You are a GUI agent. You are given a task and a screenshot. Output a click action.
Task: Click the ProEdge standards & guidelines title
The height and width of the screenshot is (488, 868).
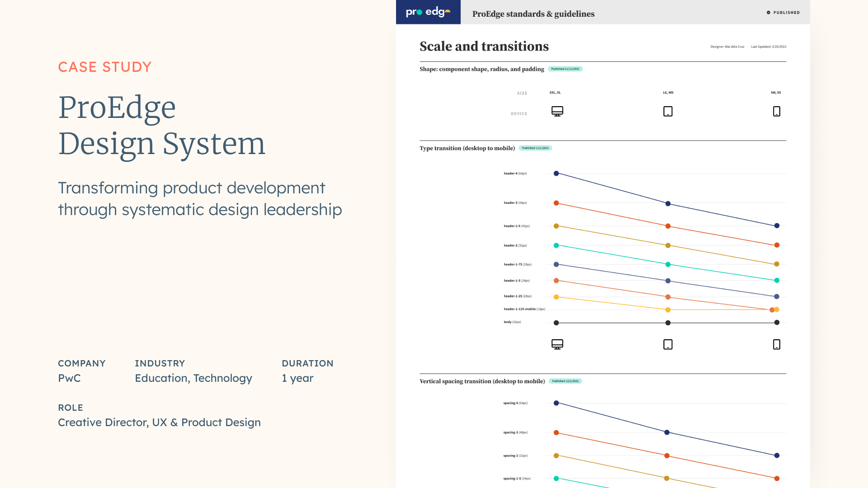tap(533, 14)
